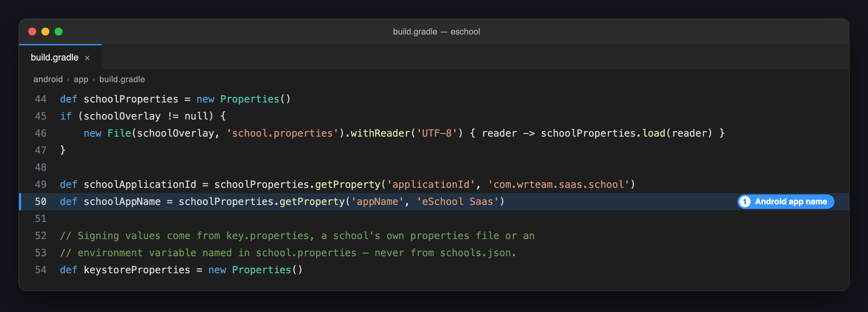Image resolution: width=868 pixels, height=312 pixels.
Task: Click 'getProperty' method on line 49
Action: click(348, 185)
